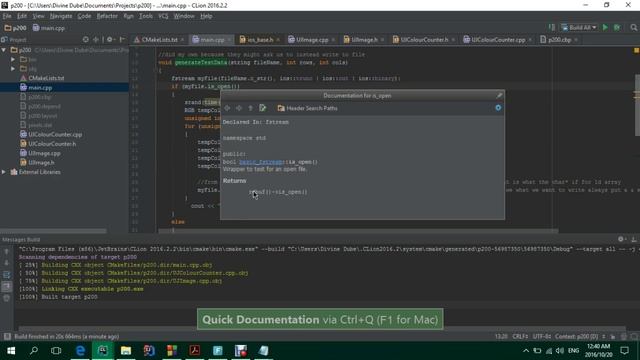Hide the Messages Build panel
The image size is (640, 360).
point(633,239)
